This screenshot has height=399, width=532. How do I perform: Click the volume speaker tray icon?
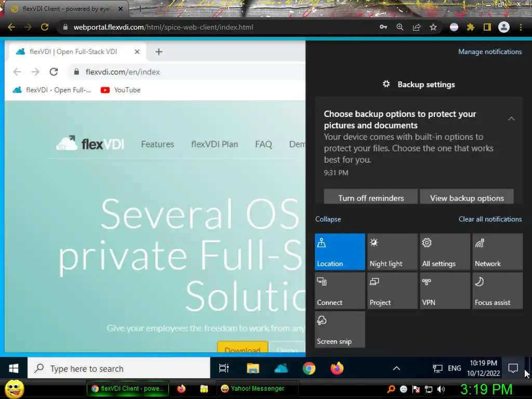[x=441, y=389]
